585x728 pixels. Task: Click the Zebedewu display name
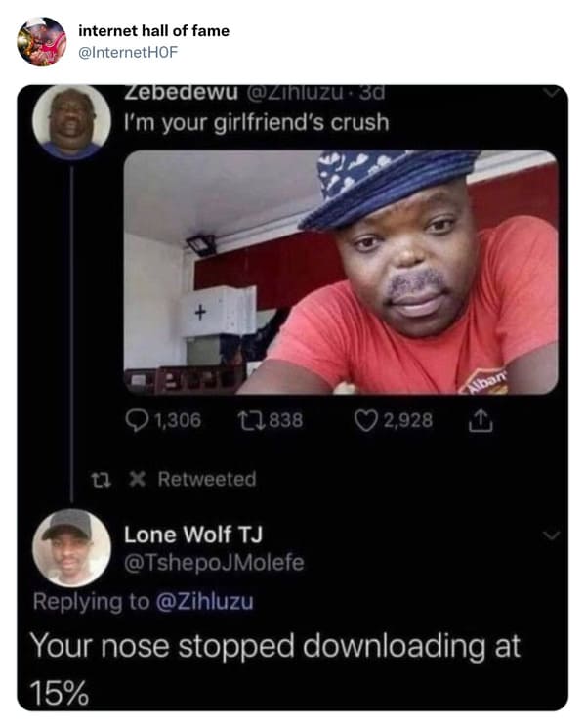pos(181,93)
